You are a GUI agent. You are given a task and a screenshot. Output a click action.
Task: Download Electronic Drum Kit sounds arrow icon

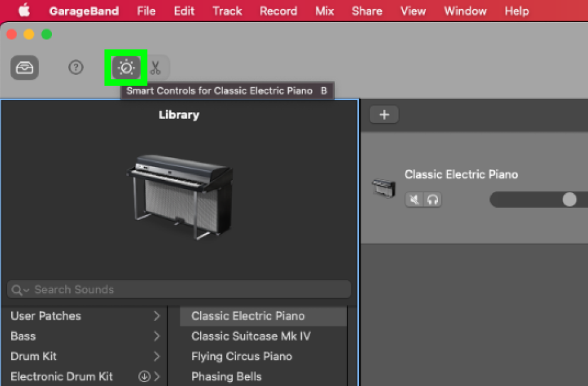click(x=144, y=376)
